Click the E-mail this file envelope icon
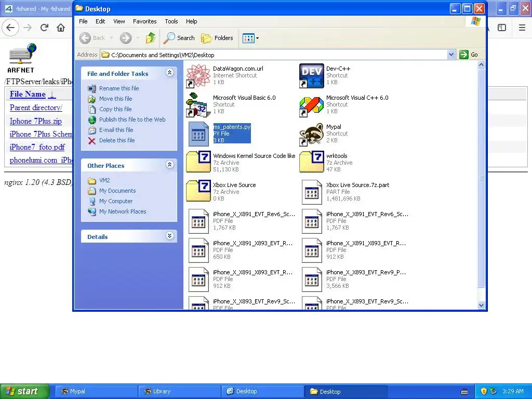The height and width of the screenshot is (399, 532). click(x=92, y=130)
